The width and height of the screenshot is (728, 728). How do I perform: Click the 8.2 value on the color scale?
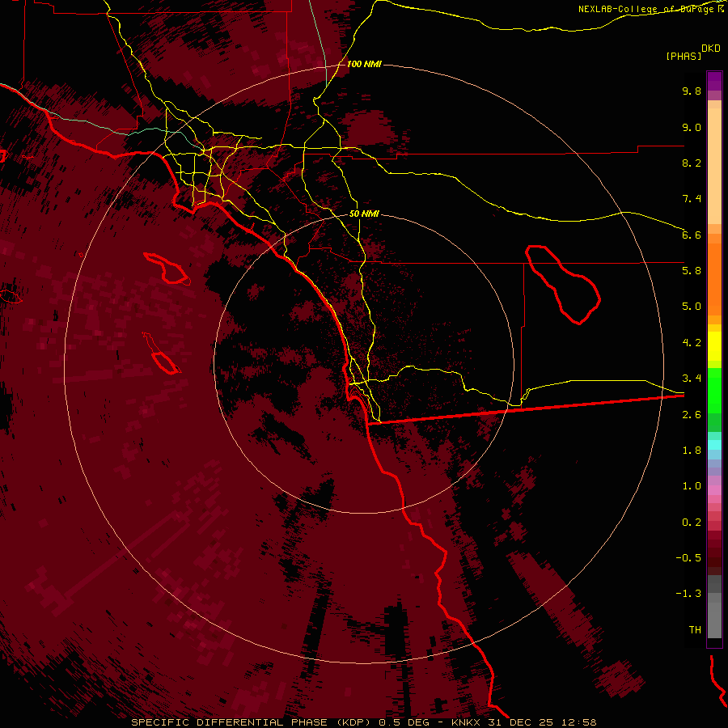click(692, 163)
